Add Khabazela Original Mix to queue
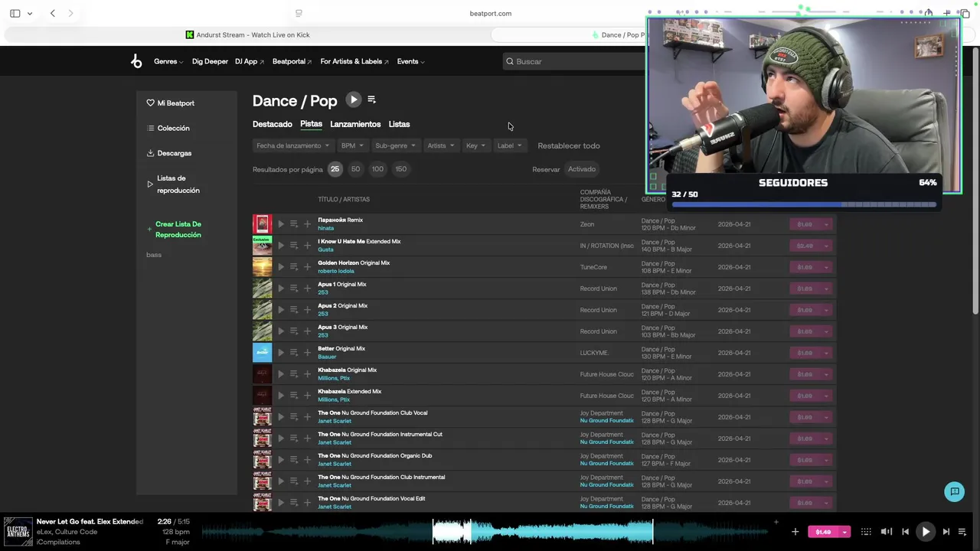The width and height of the screenshot is (980, 551). pos(293,374)
